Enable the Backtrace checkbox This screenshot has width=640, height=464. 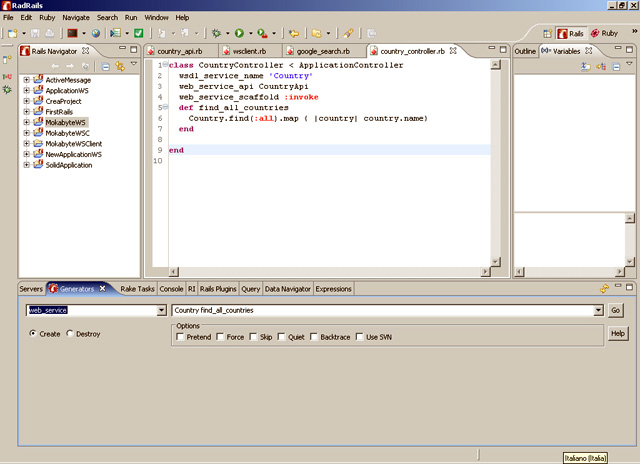tap(313, 337)
